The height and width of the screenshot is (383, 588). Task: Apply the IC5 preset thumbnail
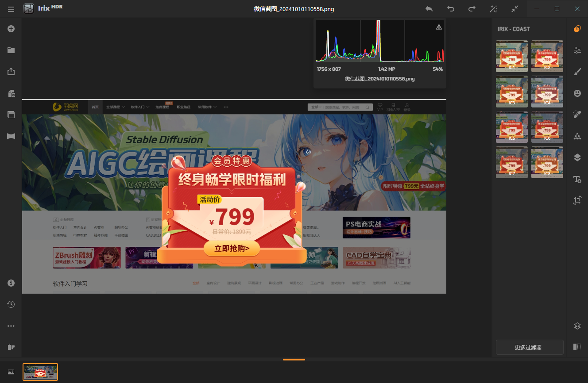(511, 127)
